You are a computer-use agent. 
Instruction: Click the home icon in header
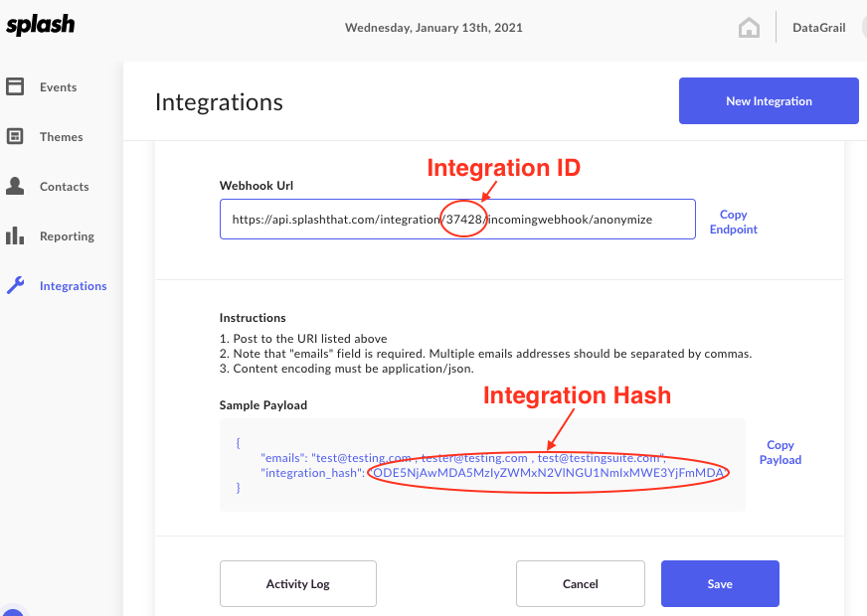tap(749, 28)
